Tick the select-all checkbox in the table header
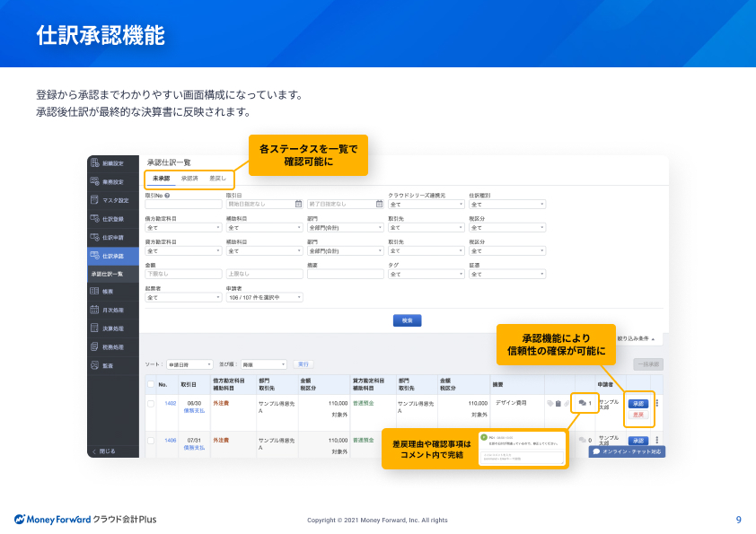Viewport: 756px width, 534px height. (150, 385)
